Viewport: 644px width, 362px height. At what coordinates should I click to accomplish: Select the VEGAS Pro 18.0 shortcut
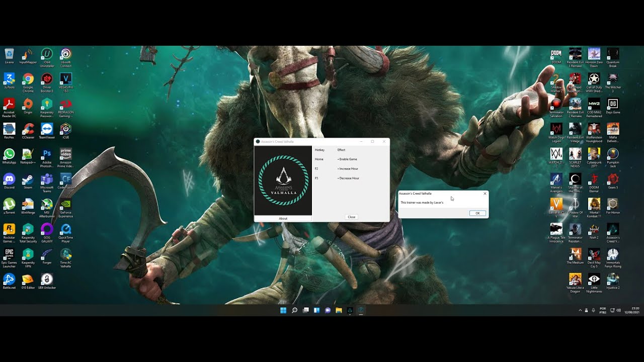point(66,83)
